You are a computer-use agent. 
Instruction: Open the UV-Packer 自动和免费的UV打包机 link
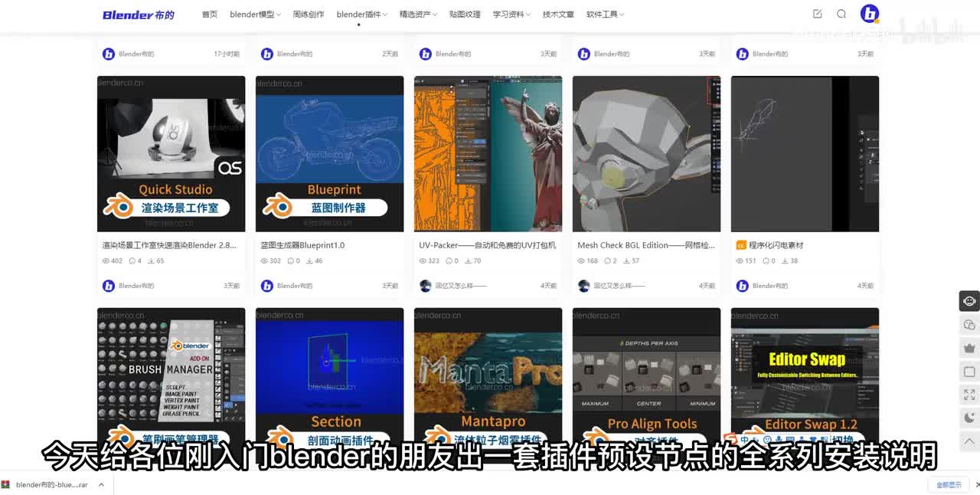coord(487,245)
